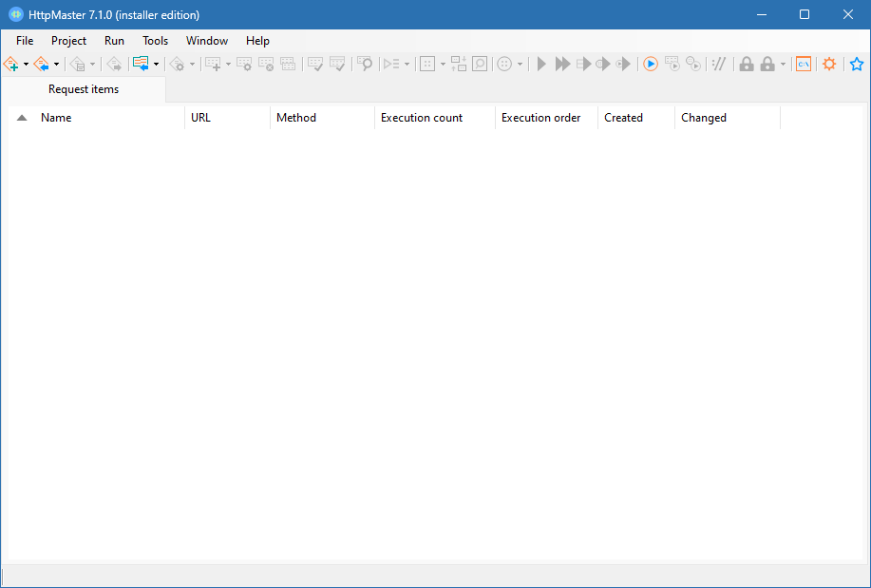
Task: Sort by the Changed column header
Action: click(x=728, y=118)
